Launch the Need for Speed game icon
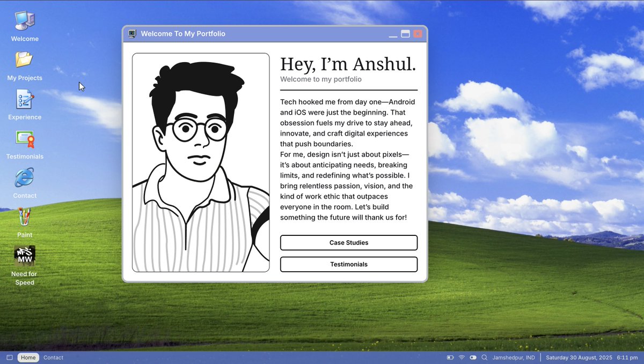The height and width of the screenshot is (364, 644). (25, 256)
